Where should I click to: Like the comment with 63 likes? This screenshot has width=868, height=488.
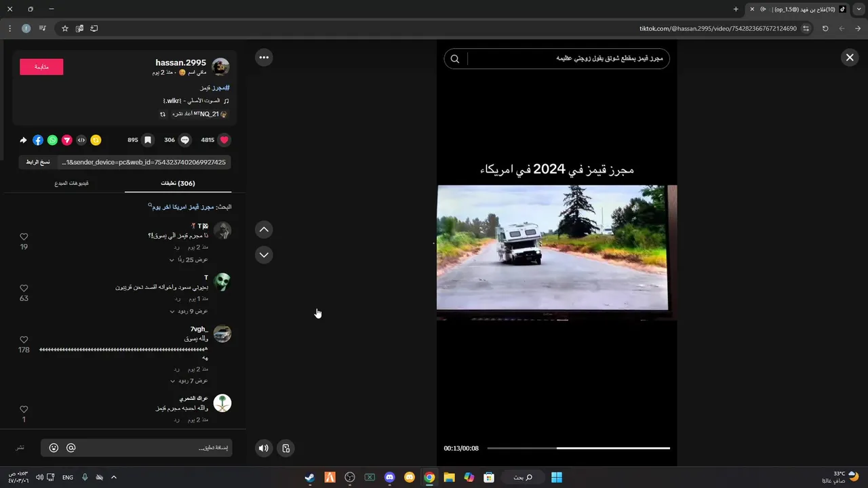click(x=24, y=288)
